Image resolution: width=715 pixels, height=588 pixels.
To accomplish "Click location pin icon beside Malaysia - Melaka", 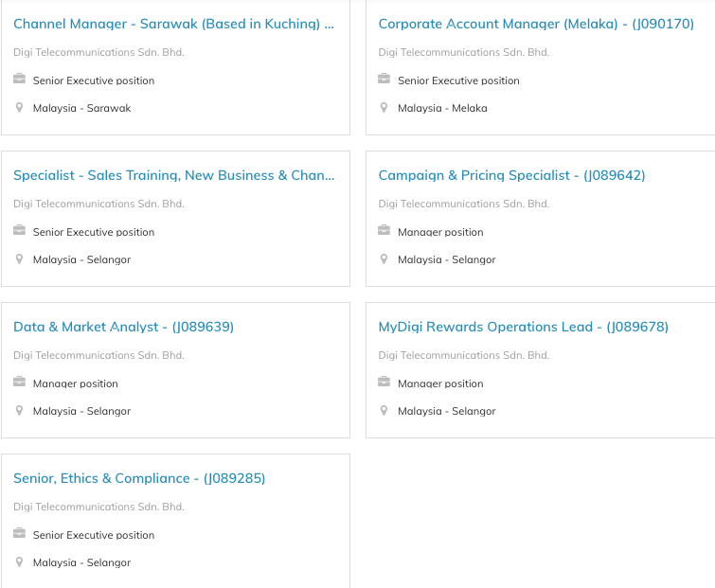I will tap(384, 108).
